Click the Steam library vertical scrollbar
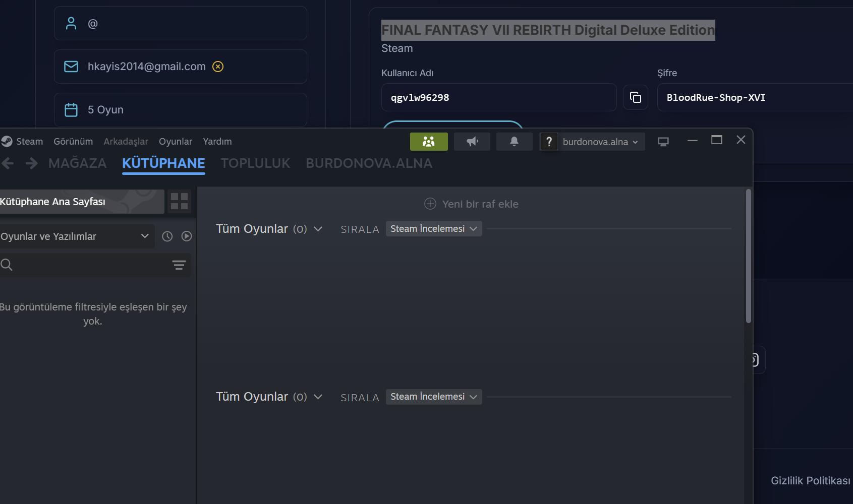The image size is (853, 504). coord(749,256)
